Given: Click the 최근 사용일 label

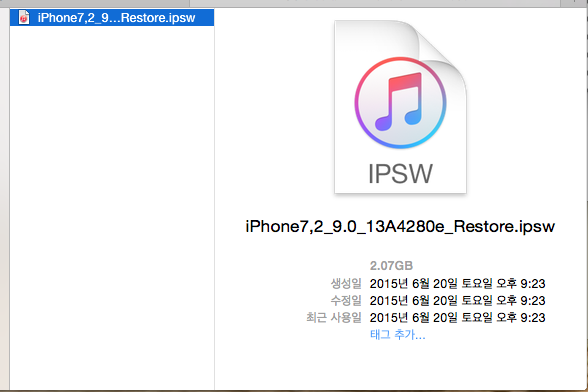Looking at the screenshot, I should 334,318.
